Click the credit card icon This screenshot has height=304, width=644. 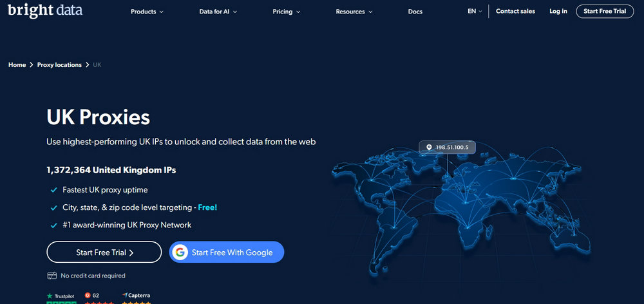pyautogui.click(x=52, y=276)
